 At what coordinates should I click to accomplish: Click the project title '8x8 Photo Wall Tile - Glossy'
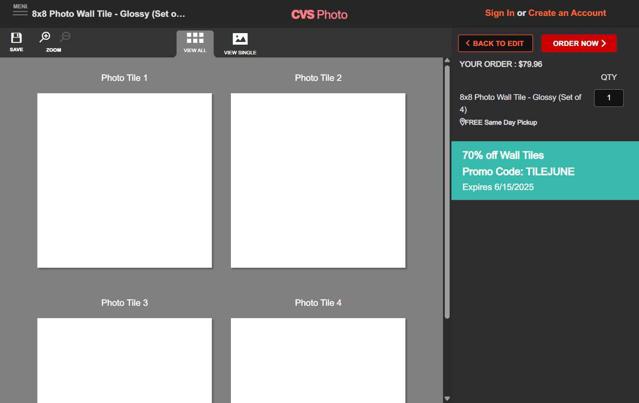108,14
